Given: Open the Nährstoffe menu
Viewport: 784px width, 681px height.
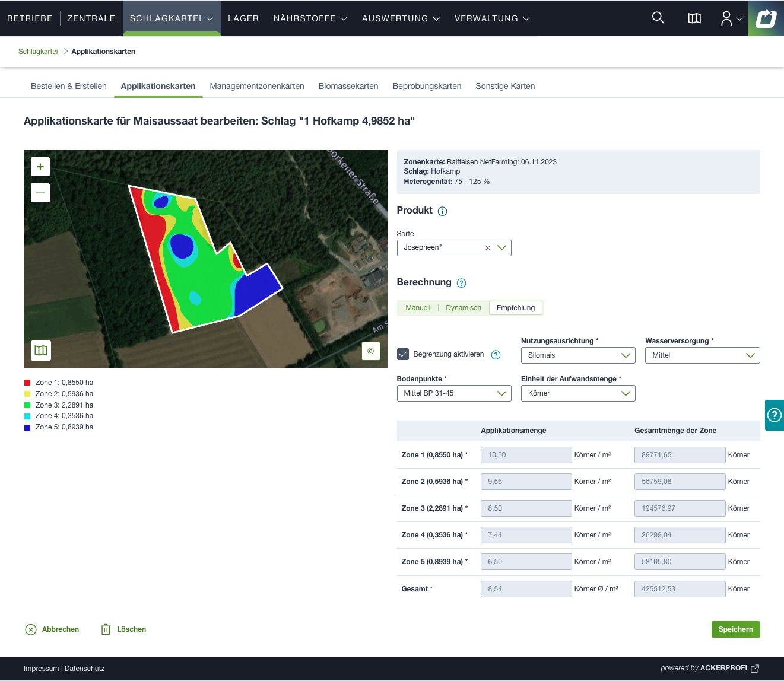Looking at the screenshot, I should click(310, 18).
